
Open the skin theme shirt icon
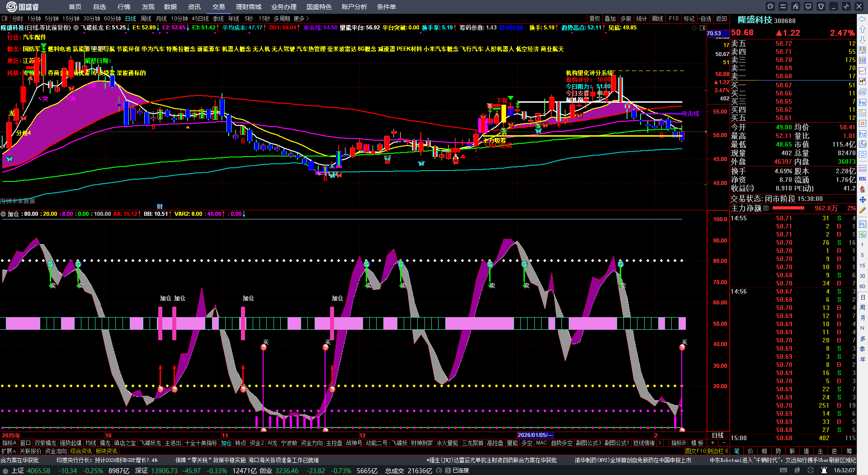tap(821, 6)
